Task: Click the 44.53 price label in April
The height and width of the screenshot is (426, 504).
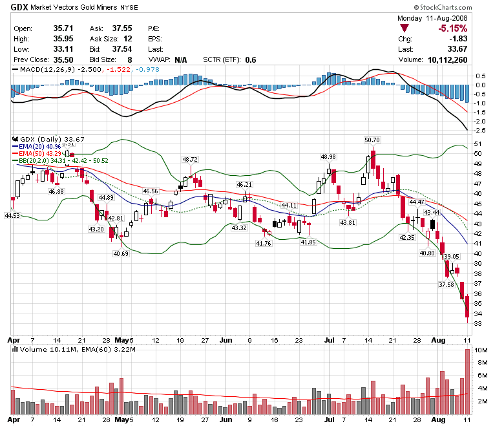Action: (12, 215)
